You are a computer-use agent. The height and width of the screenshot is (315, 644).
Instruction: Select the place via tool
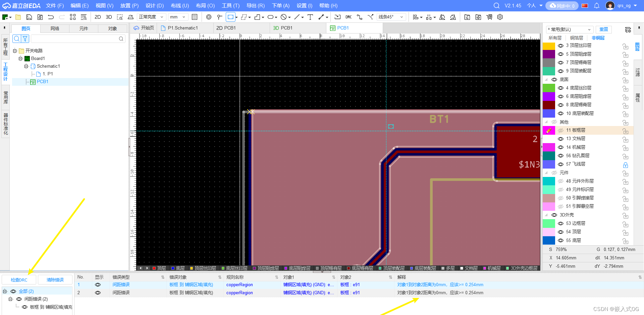pos(220,17)
